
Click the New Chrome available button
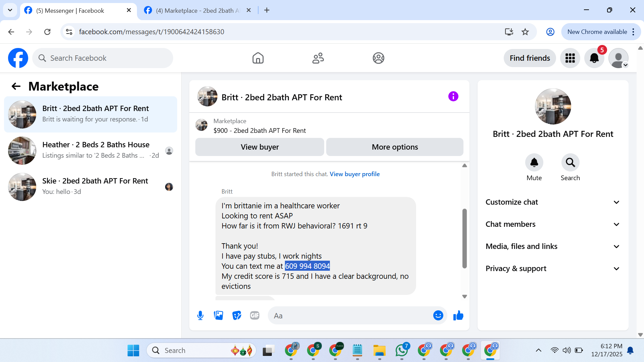click(597, 32)
